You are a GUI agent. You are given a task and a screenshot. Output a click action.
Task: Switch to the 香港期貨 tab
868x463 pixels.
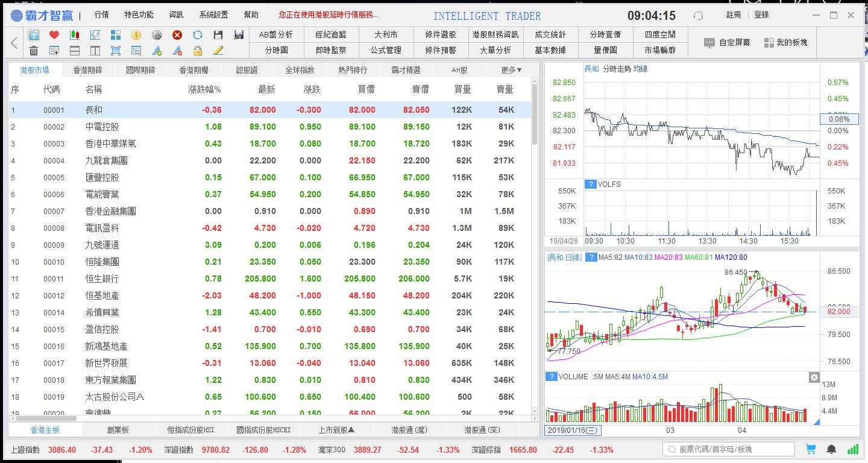[x=87, y=70]
